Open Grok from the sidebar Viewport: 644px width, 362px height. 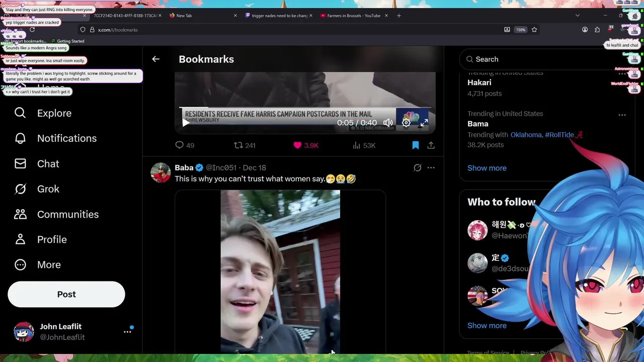click(37, 189)
